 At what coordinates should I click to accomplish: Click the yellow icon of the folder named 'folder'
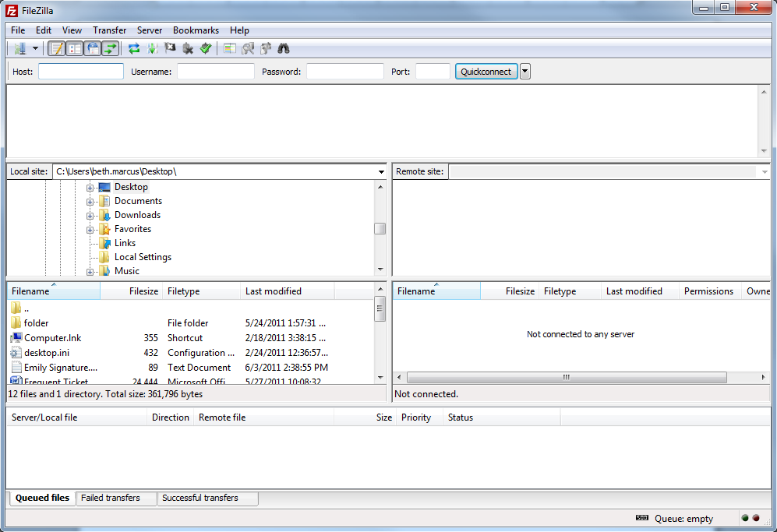[x=16, y=323]
